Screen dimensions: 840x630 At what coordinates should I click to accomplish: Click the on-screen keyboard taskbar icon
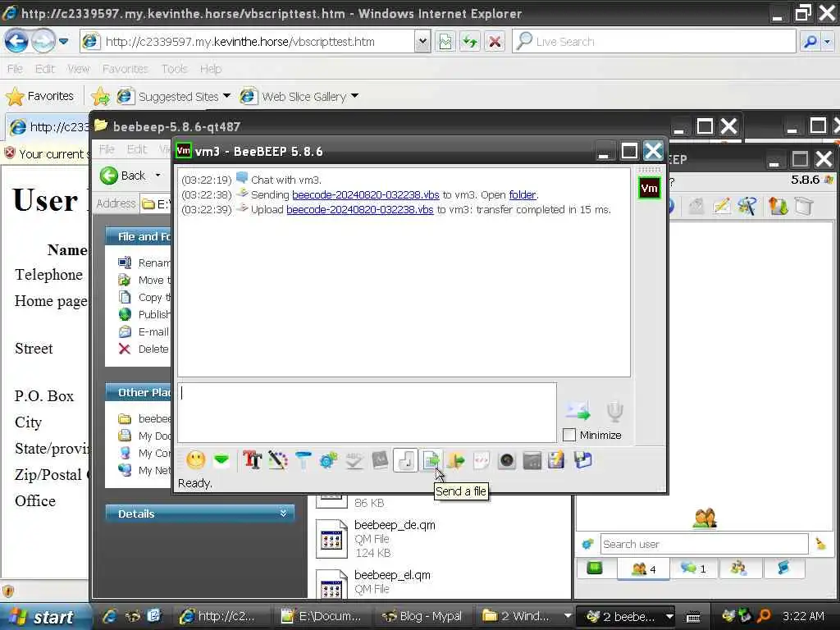pyautogui.click(x=693, y=617)
